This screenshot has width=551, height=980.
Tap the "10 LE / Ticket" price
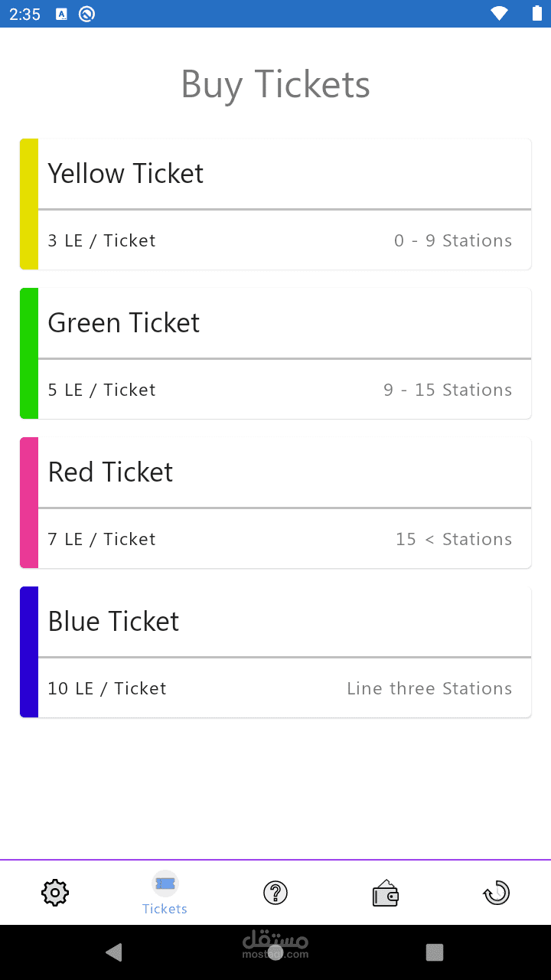107,688
